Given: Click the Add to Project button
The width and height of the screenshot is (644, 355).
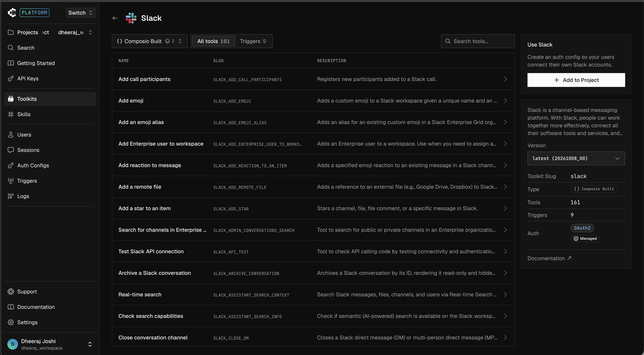Looking at the screenshot, I should click(576, 80).
